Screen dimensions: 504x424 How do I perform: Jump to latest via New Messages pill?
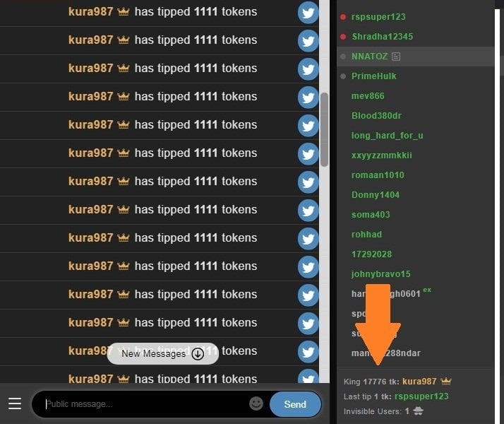coord(163,353)
